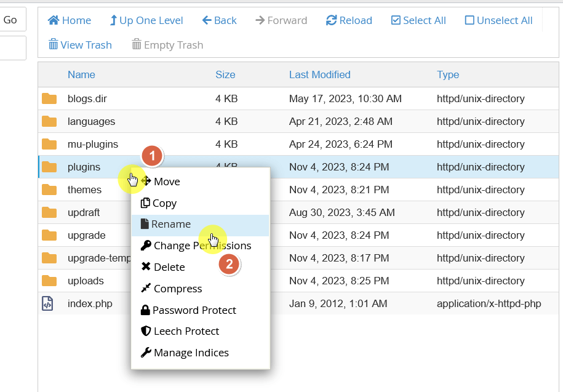Navigate Back in the file manager

click(220, 20)
